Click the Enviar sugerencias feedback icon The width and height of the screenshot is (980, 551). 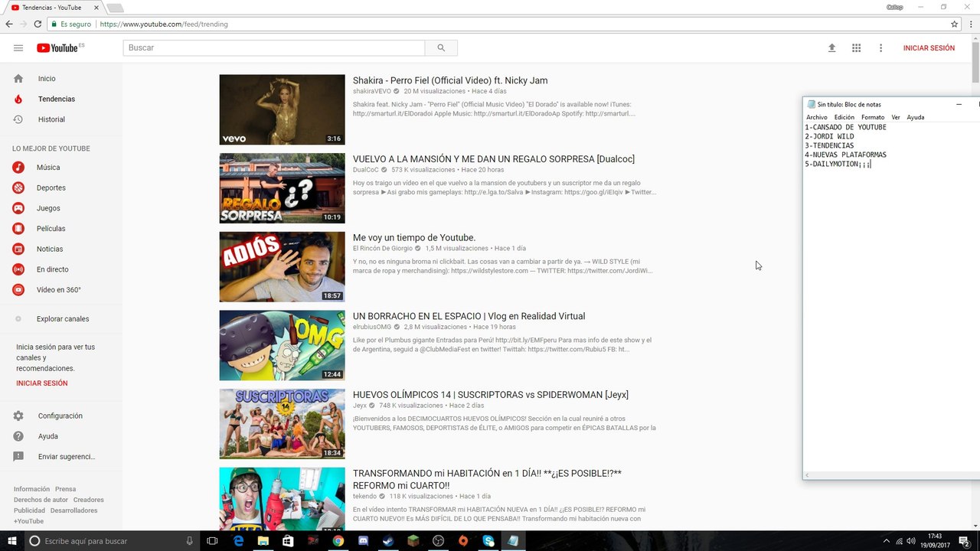pos(18,457)
